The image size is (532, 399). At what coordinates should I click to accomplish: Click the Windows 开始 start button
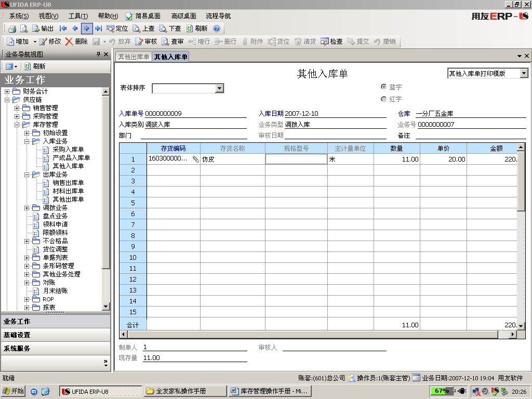tap(14, 391)
